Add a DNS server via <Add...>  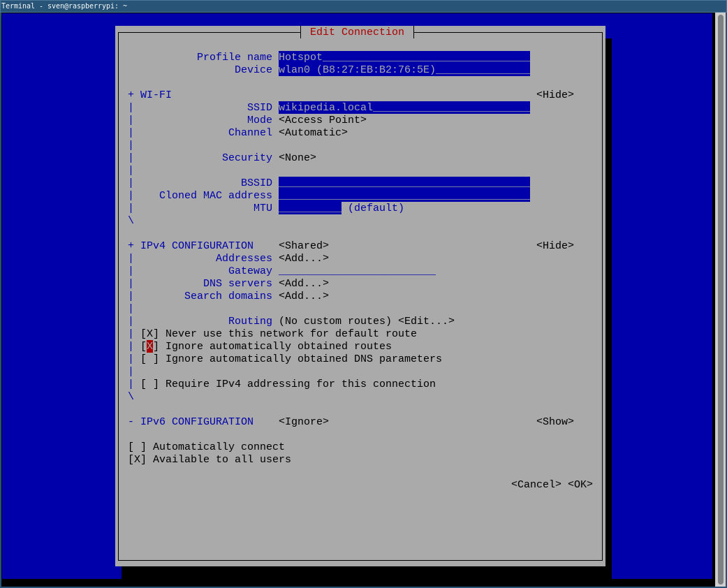[x=303, y=284]
